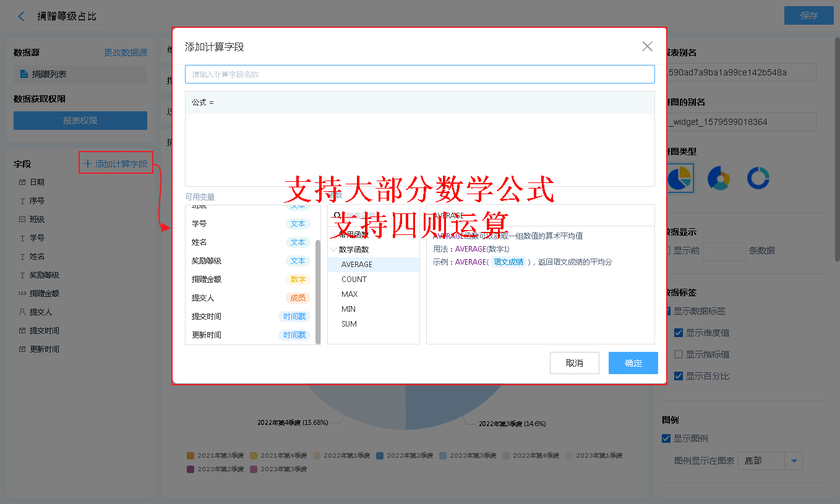Select the rose pie chart type icon

719,178
